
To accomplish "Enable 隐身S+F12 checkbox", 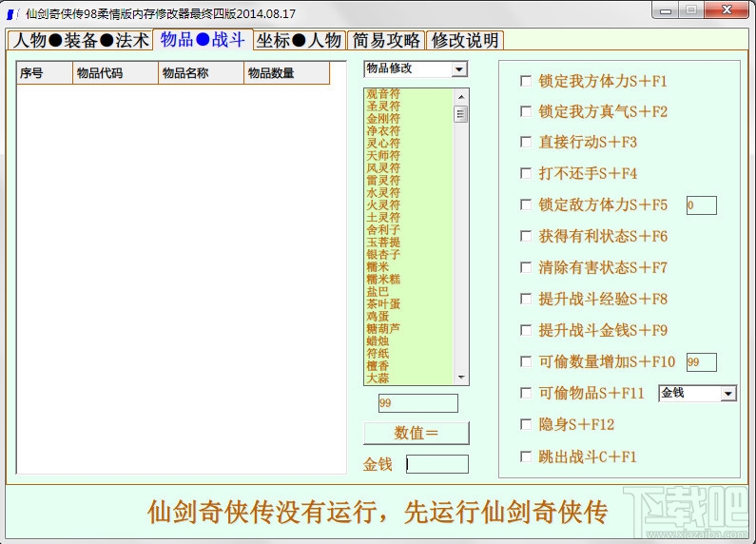I will (526, 424).
